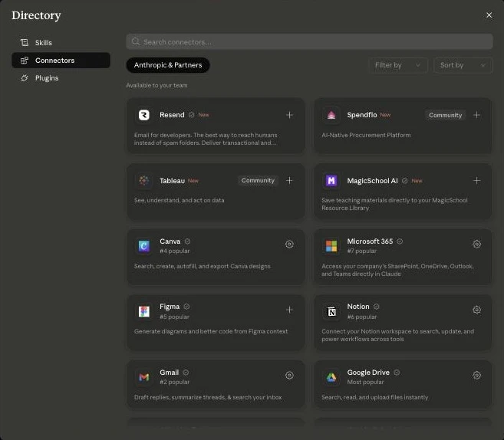
Task: Open the Tableau connector title
Action: 173,181
